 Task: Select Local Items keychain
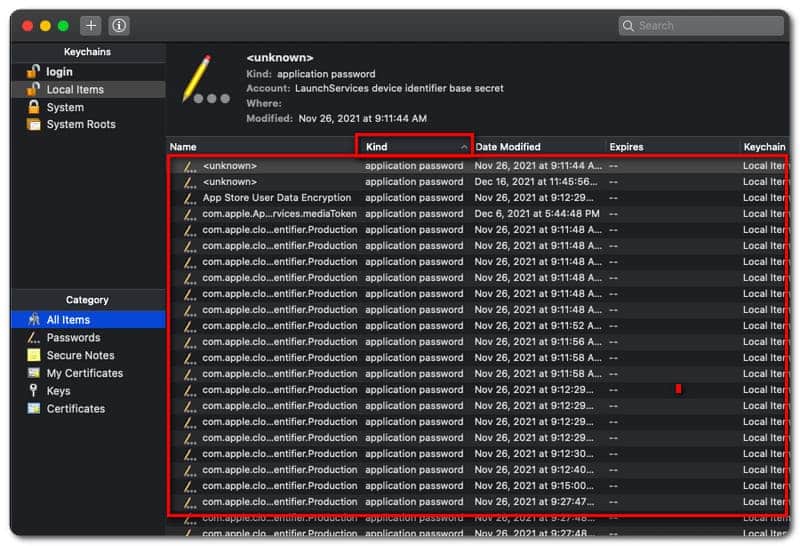tap(74, 89)
